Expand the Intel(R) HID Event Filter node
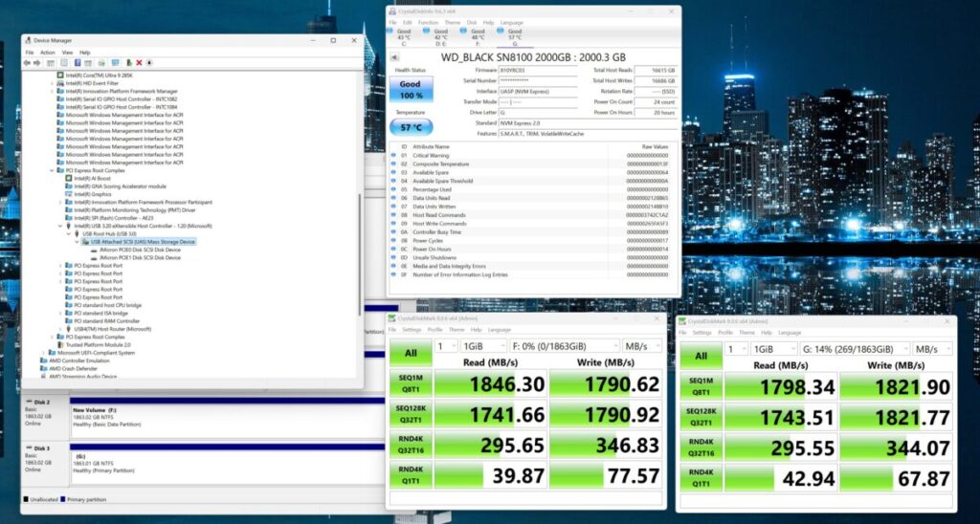 coord(53,83)
